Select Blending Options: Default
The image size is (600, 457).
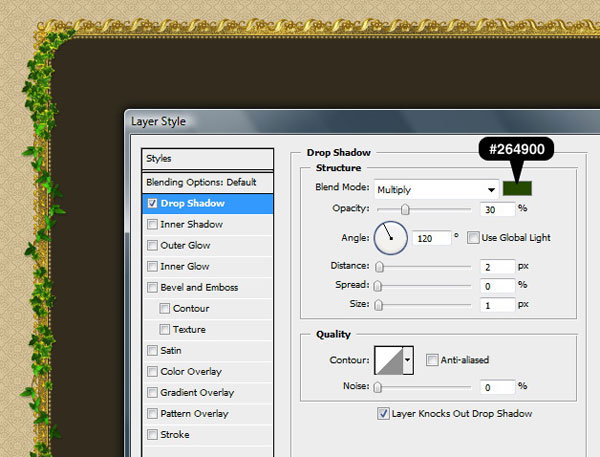[208, 182]
